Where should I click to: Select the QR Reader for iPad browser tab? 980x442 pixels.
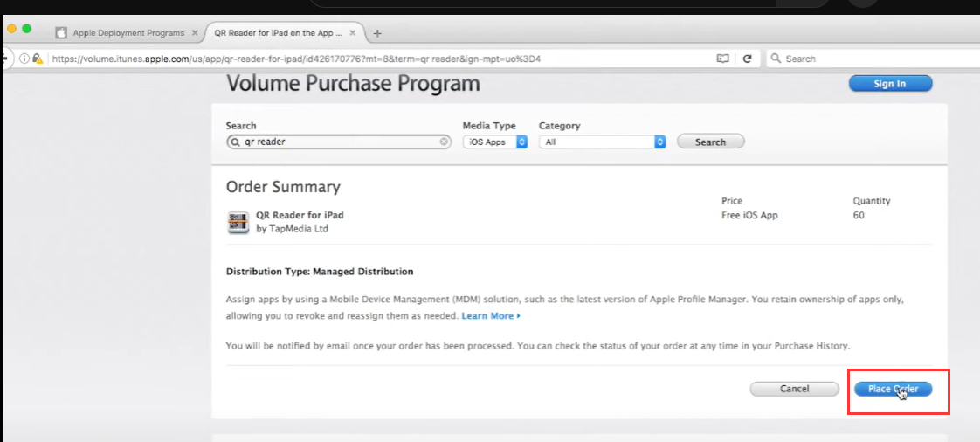tap(278, 33)
